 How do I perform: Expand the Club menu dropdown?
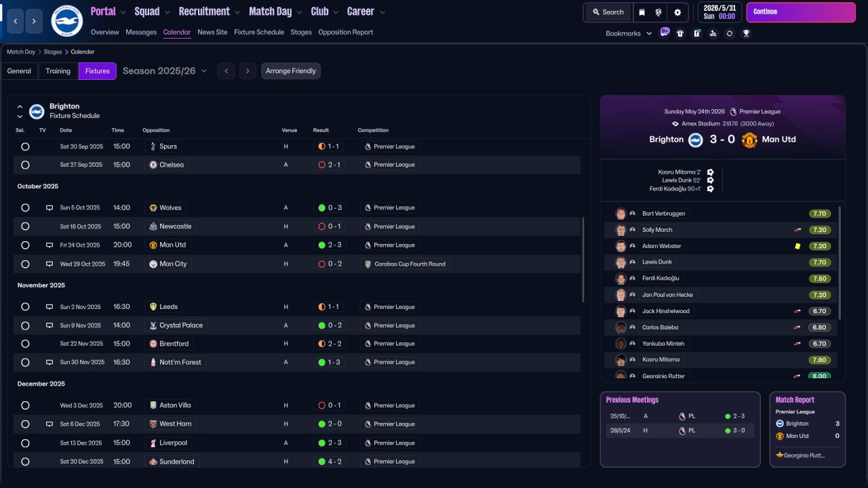tap(335, 12)
